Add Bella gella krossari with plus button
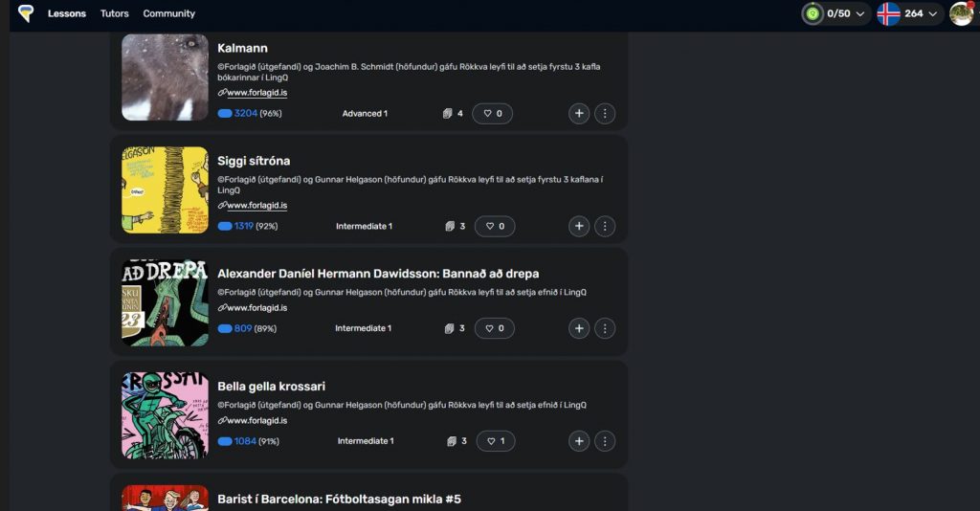Image resolution: width=980 pixels, height=511 pixels. [x=579, y=441]
